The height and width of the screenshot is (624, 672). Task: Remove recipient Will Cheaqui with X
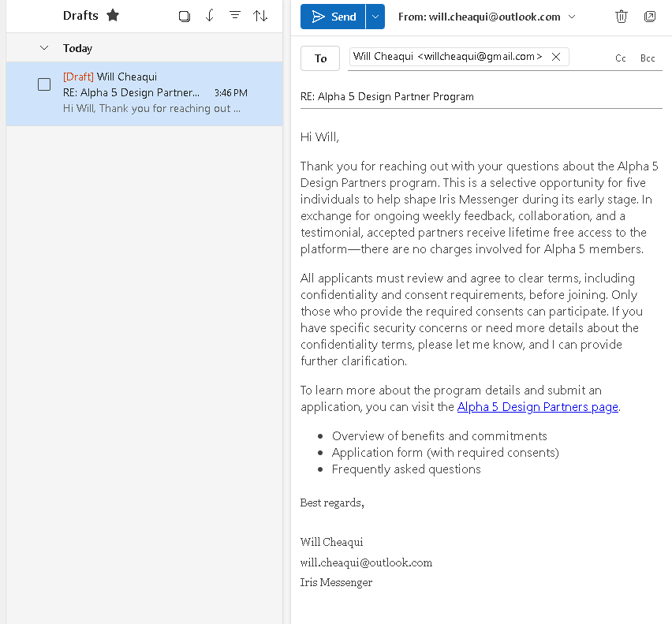pyautogui.click(x=556, y=57)
